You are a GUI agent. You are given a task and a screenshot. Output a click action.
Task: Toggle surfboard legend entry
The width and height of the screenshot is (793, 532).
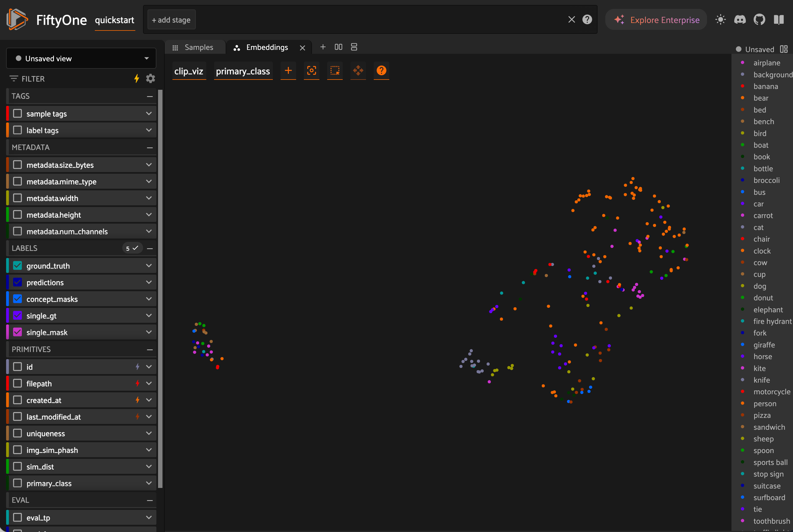pos(769,497)
